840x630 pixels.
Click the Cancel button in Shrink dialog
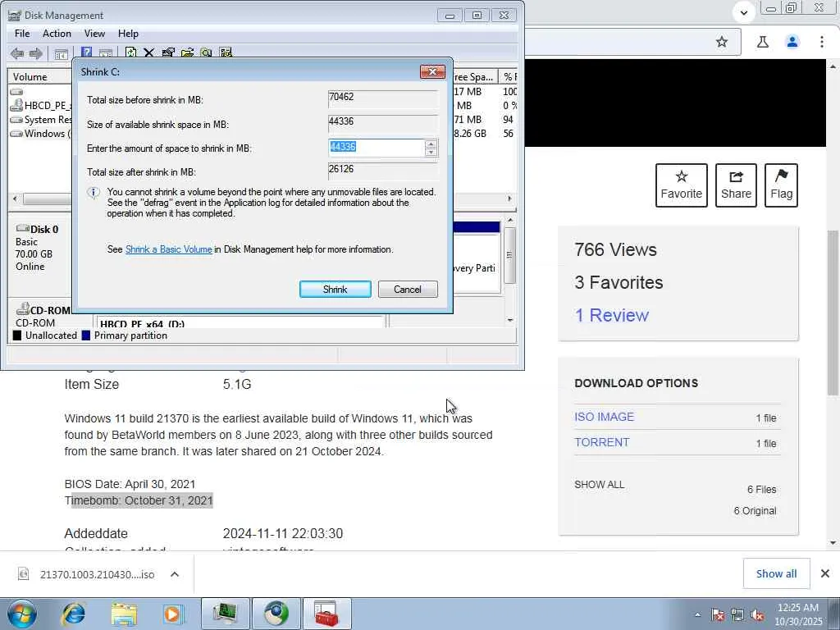pyautogui.click(x=408, y=290)
